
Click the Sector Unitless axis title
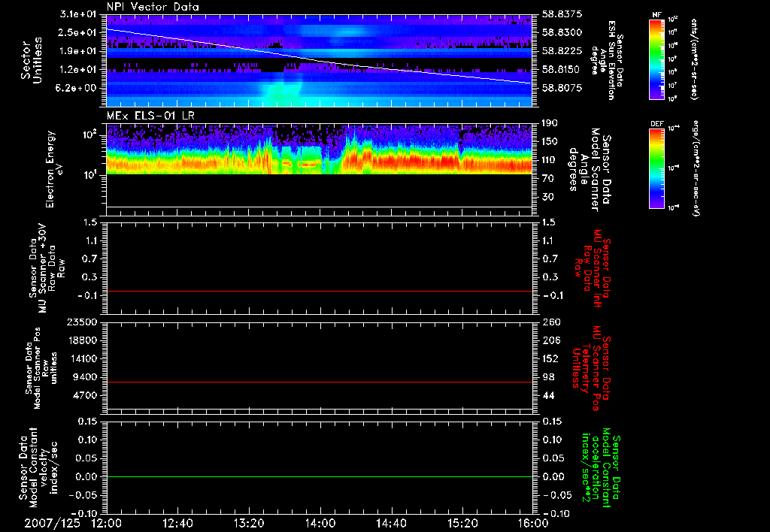coord(32,60)
